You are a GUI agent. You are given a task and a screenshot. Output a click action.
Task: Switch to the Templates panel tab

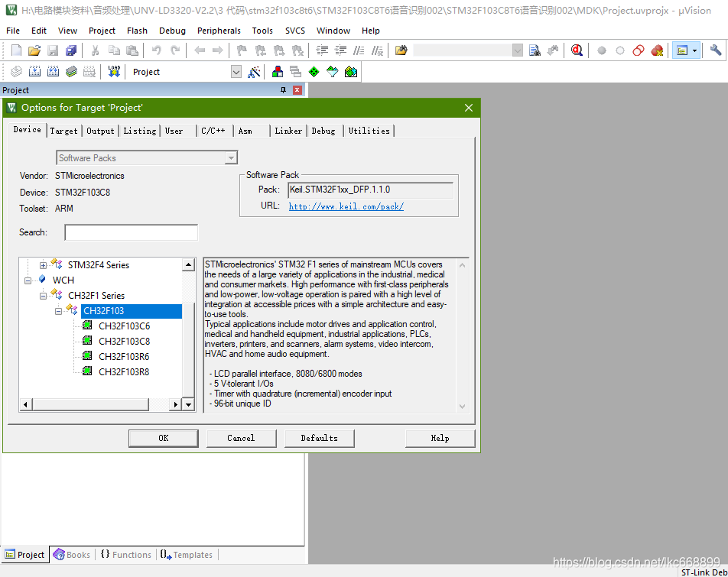click(x=187, y=555)
